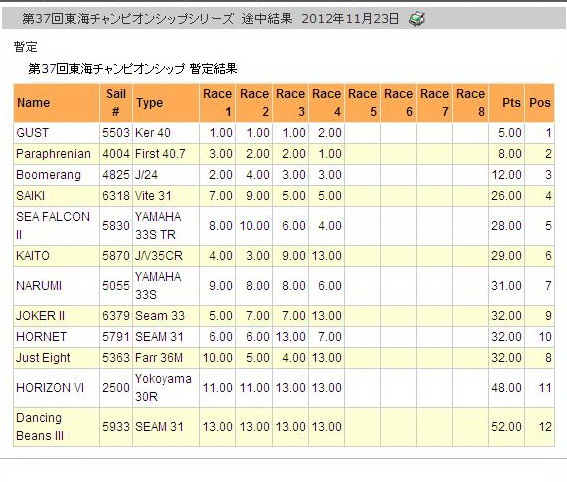Select the Race 8 column header

(x=470, y=103)
